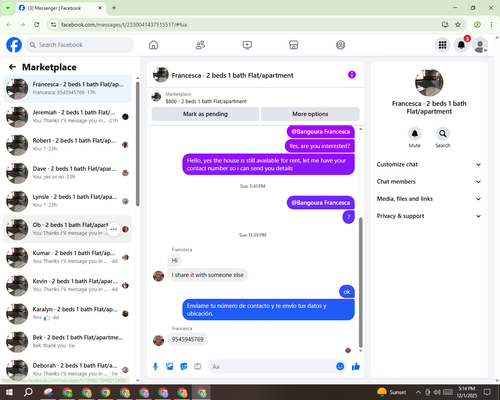Open Francesca conversation in list

67,89
